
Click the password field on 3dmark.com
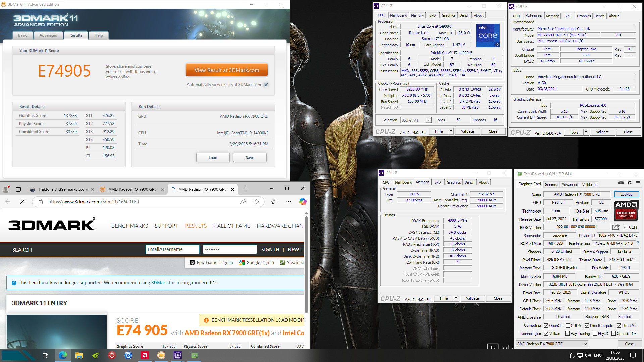coord(230,249)
